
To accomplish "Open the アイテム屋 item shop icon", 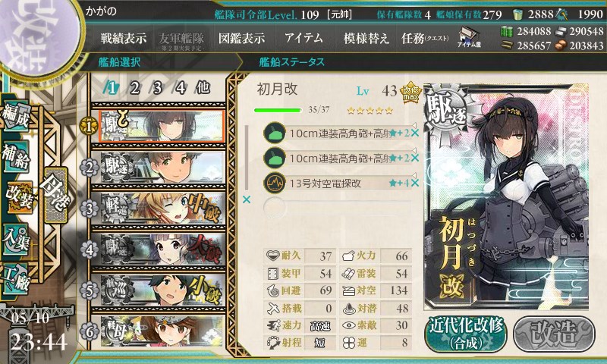I will point(469,38).
